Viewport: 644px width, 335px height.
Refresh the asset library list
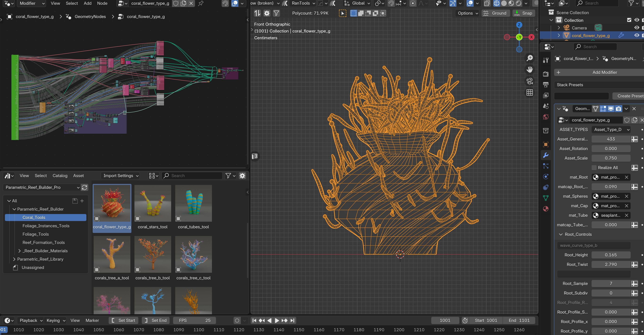(x=84, y=187)
